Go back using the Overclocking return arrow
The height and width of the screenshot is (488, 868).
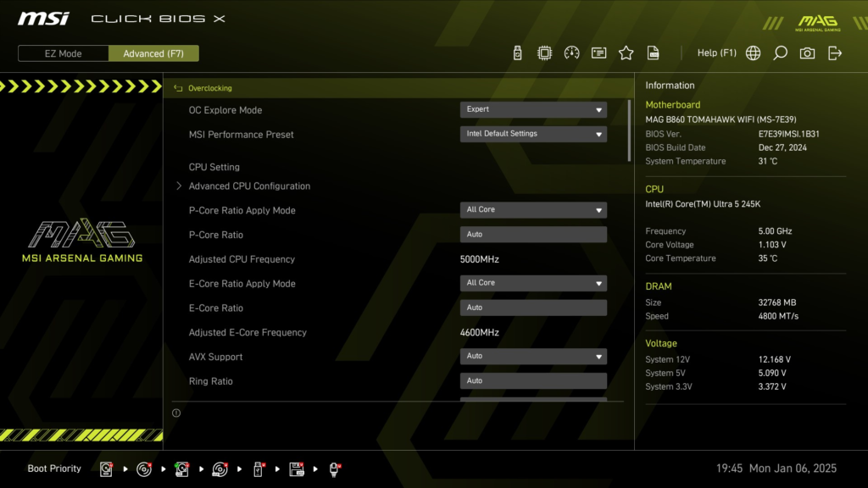coord(177,87)
